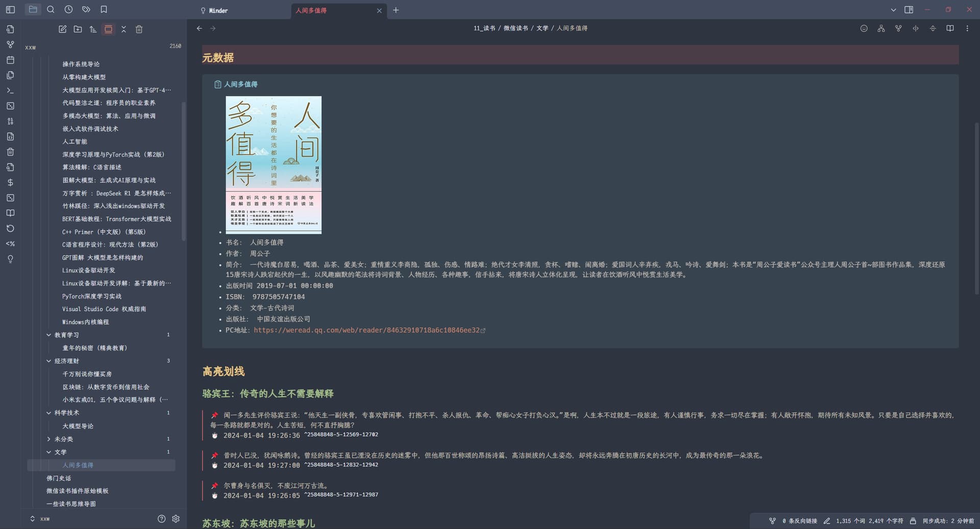
Task: Open help via question mark icon
Action: [x=161, y=519]
